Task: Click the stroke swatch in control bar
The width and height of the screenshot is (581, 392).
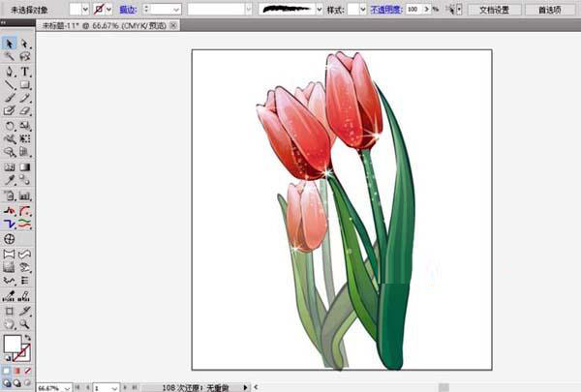Action: tap(99, 10)
